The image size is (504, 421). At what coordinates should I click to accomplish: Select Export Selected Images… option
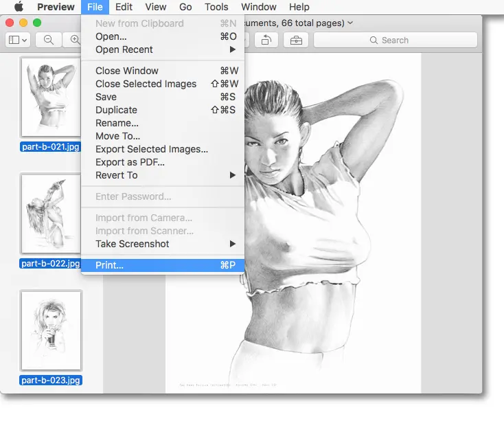click(x=151, y=149)
